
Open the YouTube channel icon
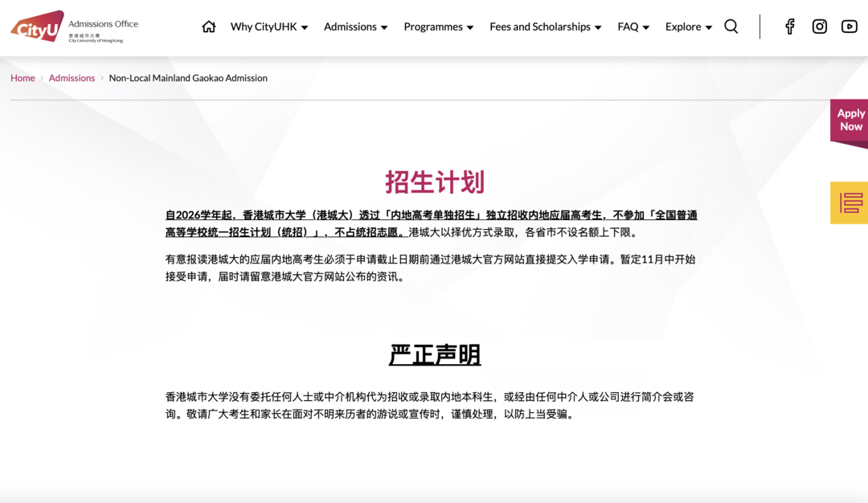coord(850,27)
